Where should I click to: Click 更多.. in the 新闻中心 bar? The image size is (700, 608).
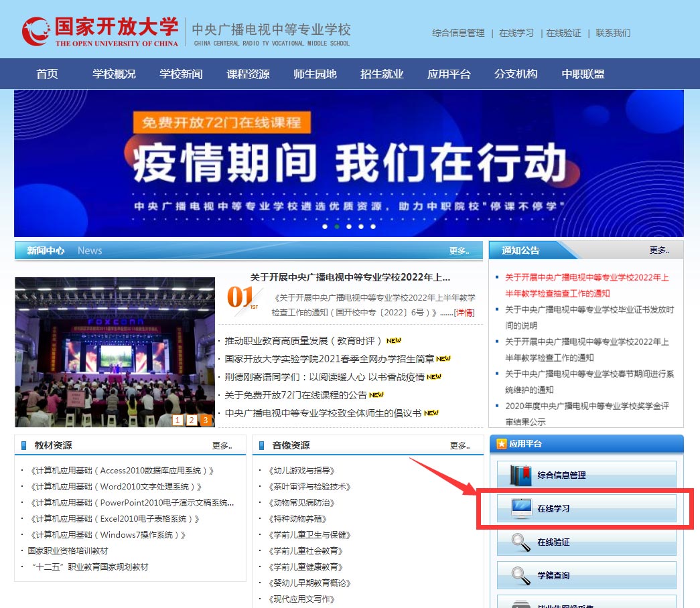click(460, 250)
